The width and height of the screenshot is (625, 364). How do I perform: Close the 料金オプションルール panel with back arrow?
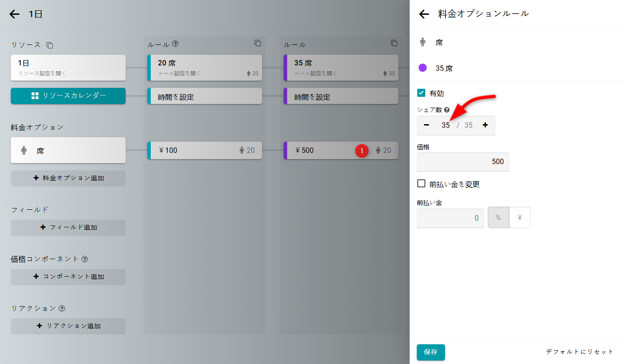(x=424, y=14)
